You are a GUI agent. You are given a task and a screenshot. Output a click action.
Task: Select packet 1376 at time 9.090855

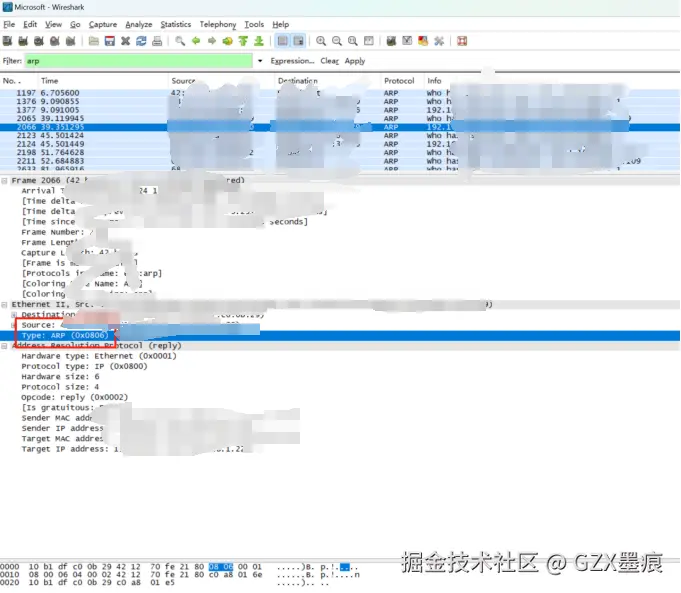[x=340, y=101]
